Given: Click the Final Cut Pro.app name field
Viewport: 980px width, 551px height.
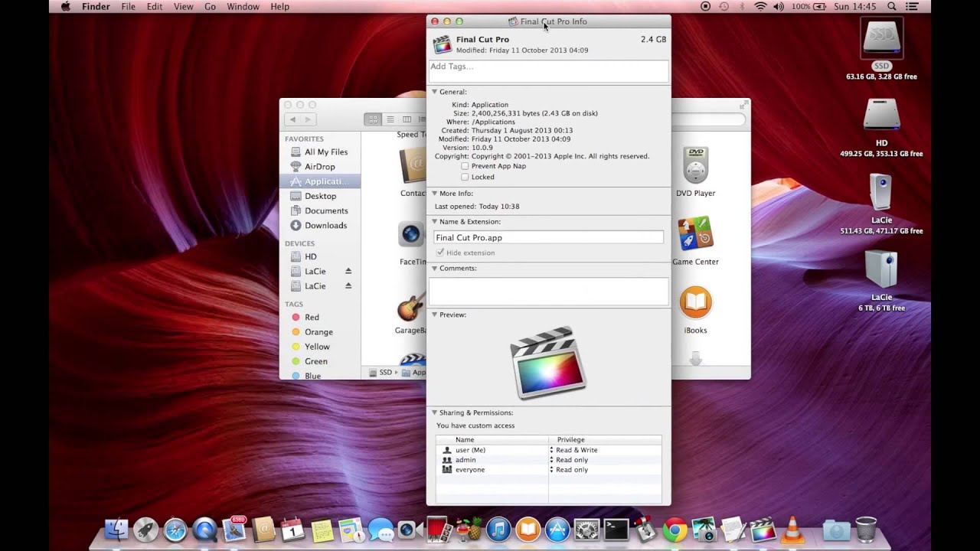Looking at the screenshot, I should point(548,238).
